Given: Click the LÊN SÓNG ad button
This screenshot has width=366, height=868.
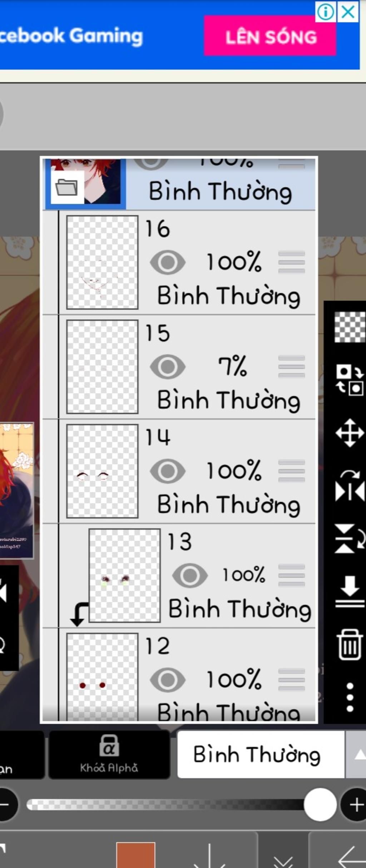Looking at the screenshot, I should point(270,36).
